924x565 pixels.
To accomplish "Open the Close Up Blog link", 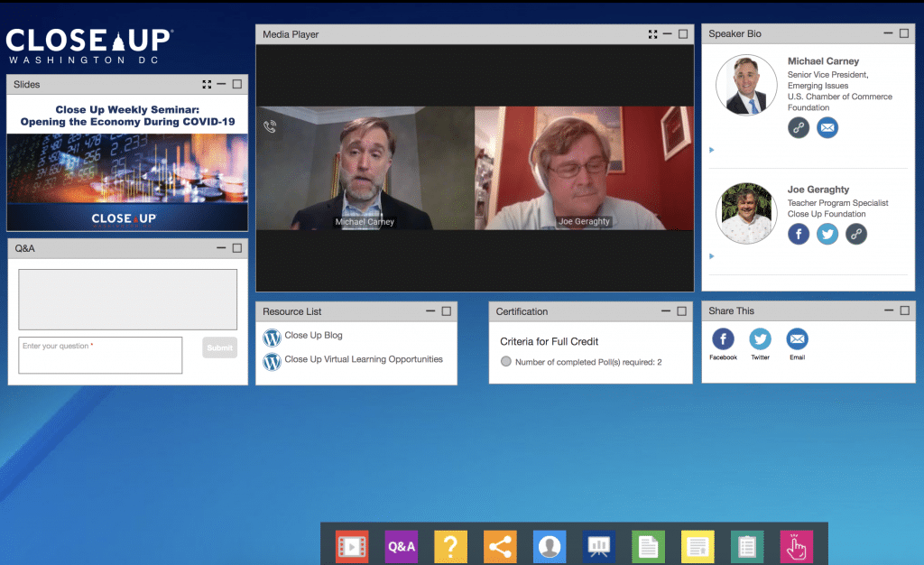I will coord(313,335).
